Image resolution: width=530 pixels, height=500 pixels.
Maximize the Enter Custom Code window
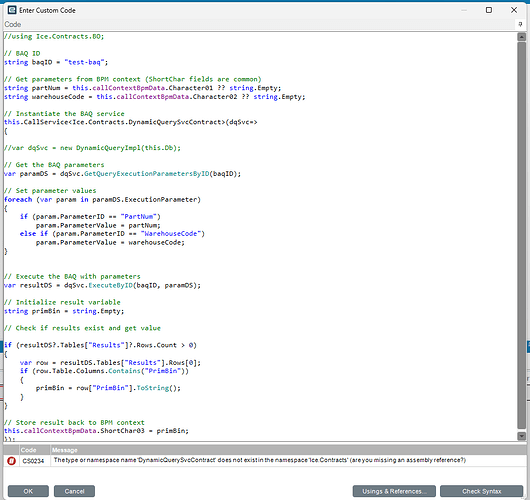[x=488, y=10]
